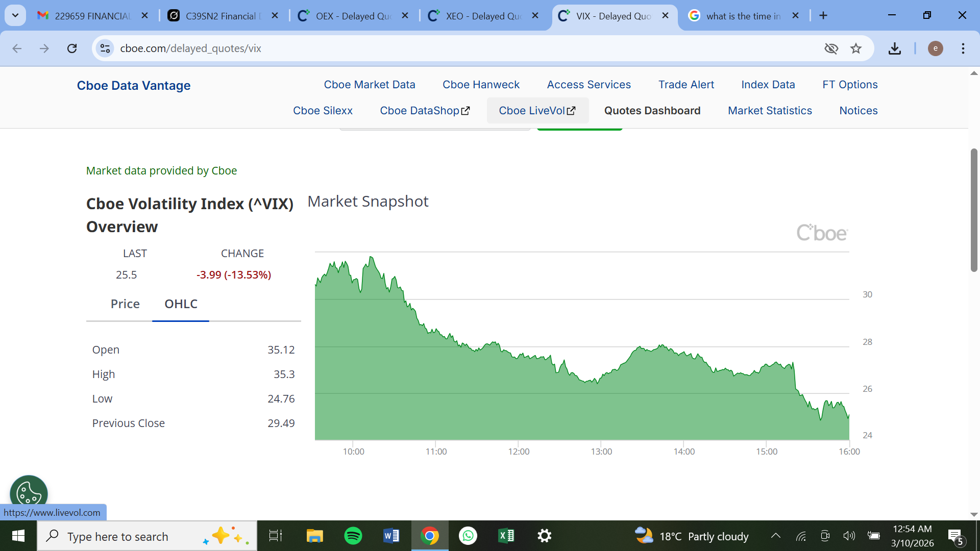Open Microsoft Excel from the taskbar
Viewport: 980px width, 551px height.
[506, 536]
